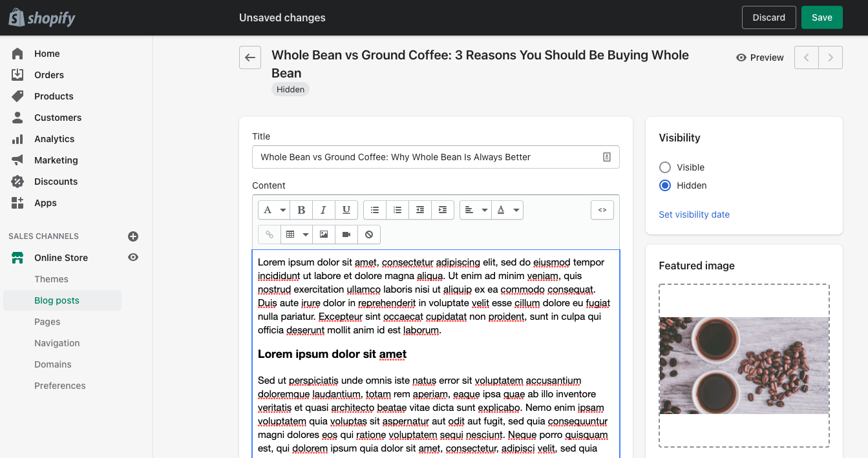Image resolution: width=868 pixels, height=458 pixels.
Task: Open Domains under Online Store
Action: point(53,364)
